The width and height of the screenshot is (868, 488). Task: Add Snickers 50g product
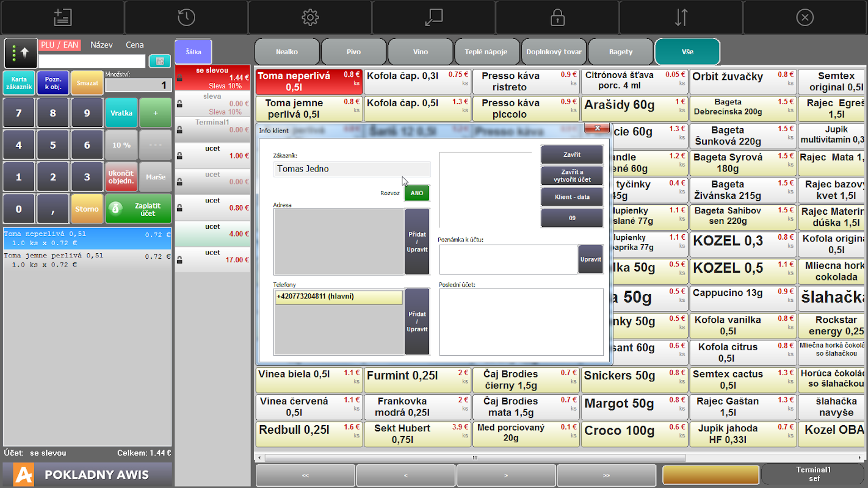tap(634, 379)
